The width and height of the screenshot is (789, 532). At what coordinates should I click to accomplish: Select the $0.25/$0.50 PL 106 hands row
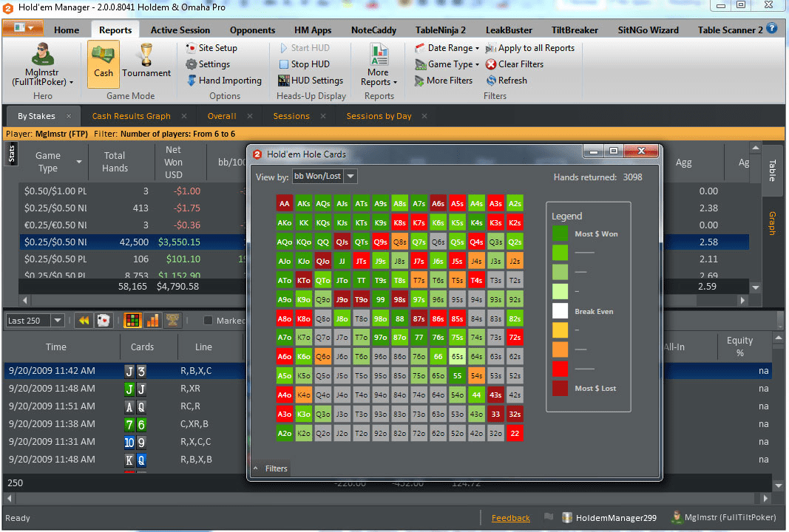(133, 259)
